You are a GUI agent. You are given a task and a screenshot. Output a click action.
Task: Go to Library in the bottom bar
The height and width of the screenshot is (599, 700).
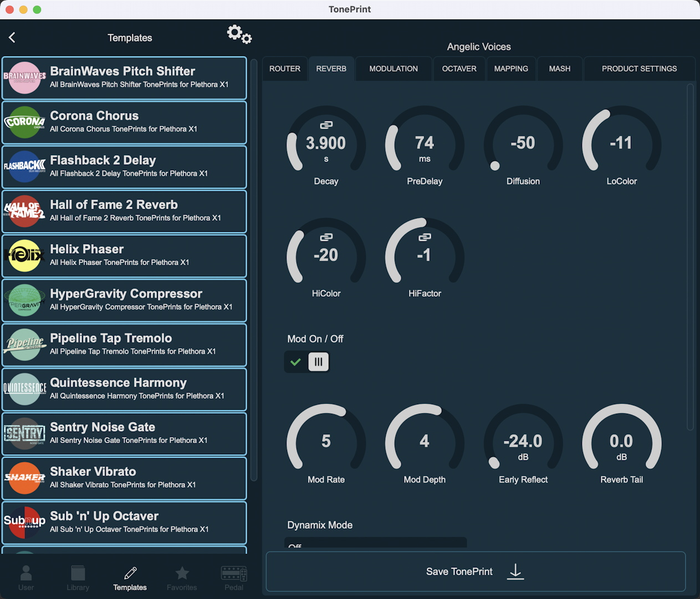pos(78,578)
